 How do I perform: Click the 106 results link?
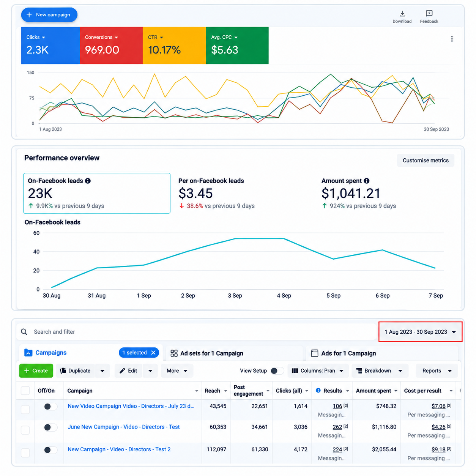pyautogui.click(x=337, y=406)
